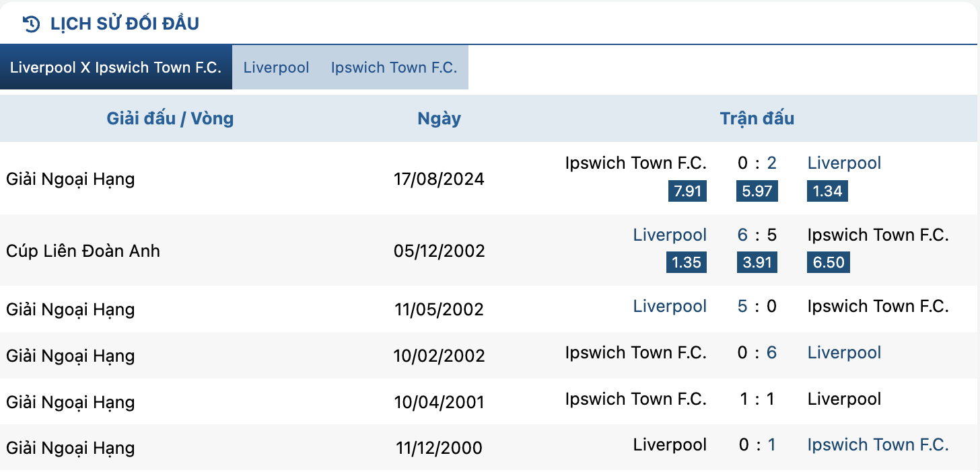The width and height of the screenshot is (980, 472).
Task: Select the 3.91 draw odds
Action: (x=757, y=262)
